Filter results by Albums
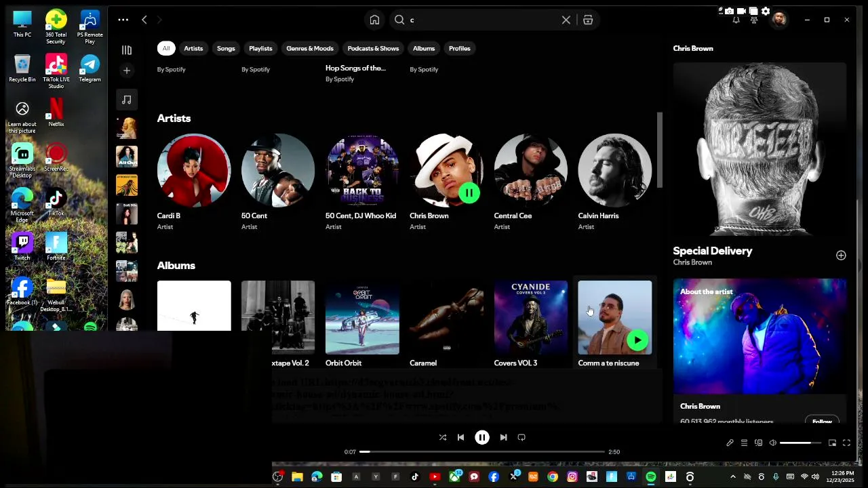The image size is (868, 488). [424, 48]
